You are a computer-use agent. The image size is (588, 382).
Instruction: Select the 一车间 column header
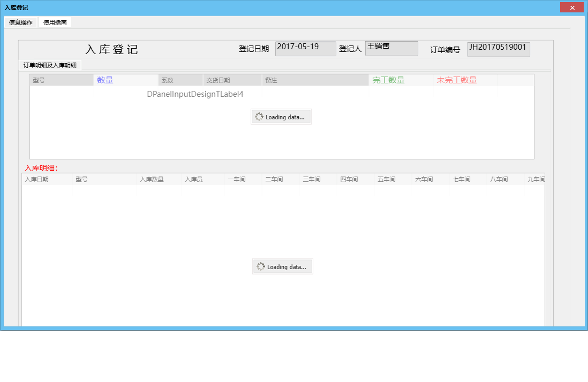pyautogui.click(x=237, y=179)
